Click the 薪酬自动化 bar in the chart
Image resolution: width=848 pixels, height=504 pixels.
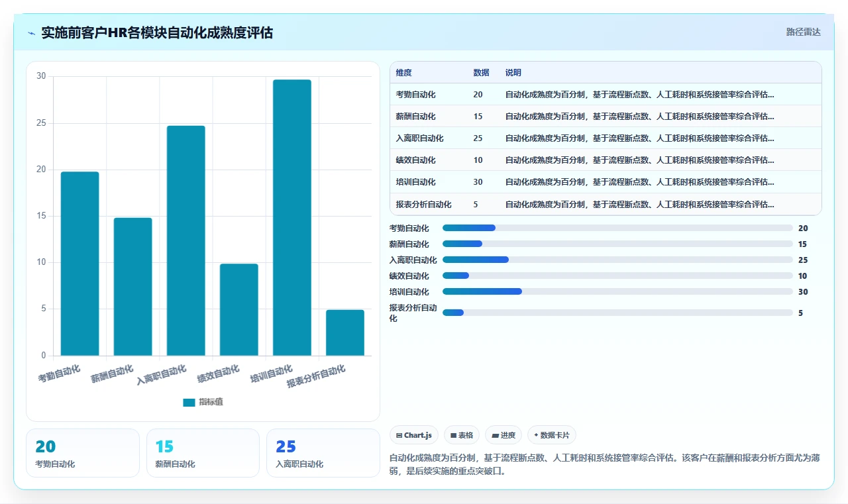coord(132,287)
